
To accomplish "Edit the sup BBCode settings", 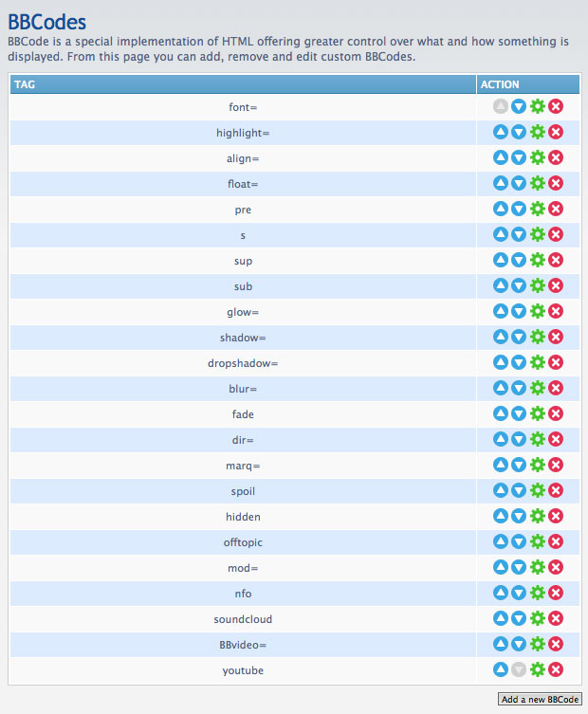I will pyautogui.click(x=538, y=260).
